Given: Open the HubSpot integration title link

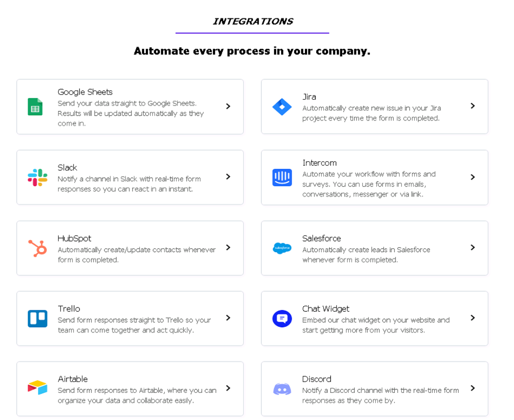Looking at the screenshot, I should [x=74, y=238].
